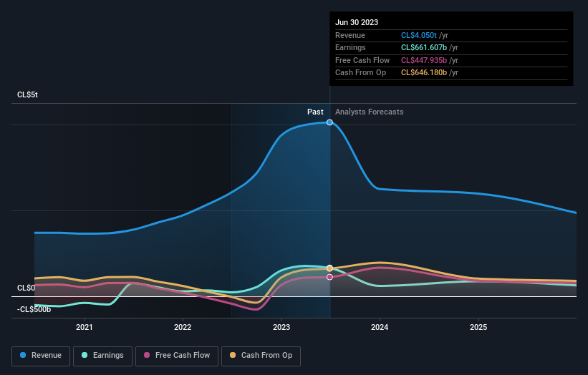Toggle the Revenue legend button

[x=41, y=356]
